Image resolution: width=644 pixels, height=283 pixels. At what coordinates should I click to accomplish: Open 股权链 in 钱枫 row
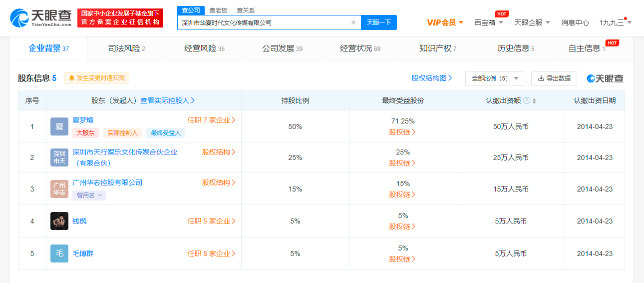(x=402, y=226)
